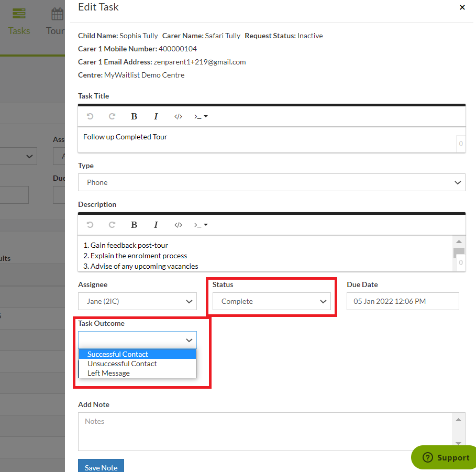Click Undo icon in Task Title editor
This screenshot has height=472, width=476.
tap(90, 116)
